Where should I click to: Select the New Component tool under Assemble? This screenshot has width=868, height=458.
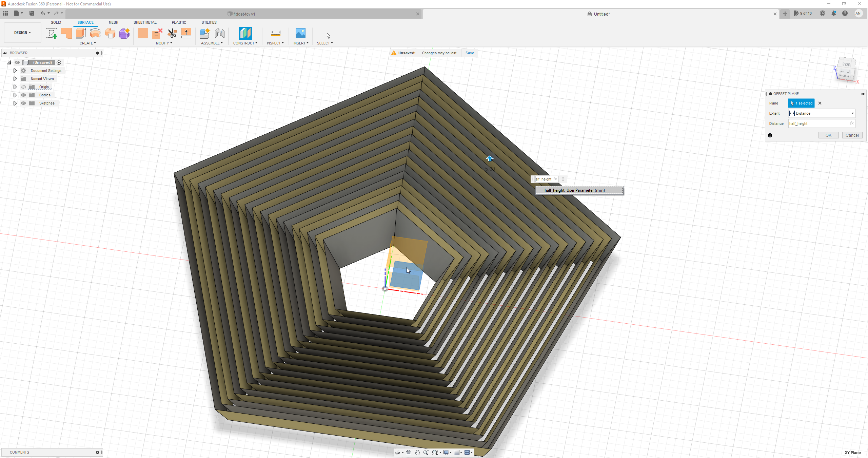204,33
